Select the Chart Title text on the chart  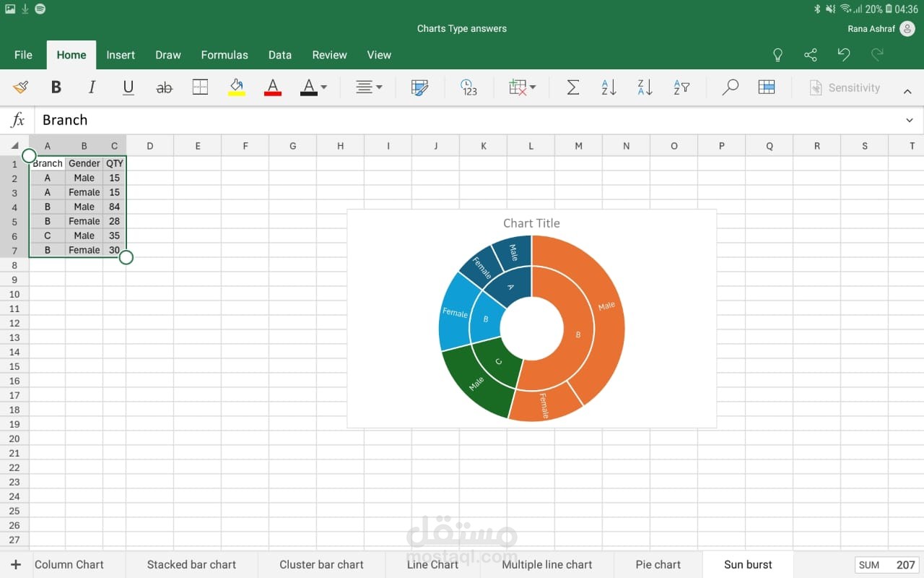(x=531, y=223)
